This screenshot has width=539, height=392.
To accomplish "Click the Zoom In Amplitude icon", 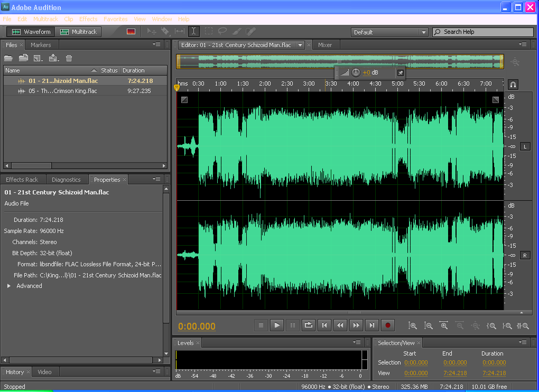I will [x=413, y=326].
